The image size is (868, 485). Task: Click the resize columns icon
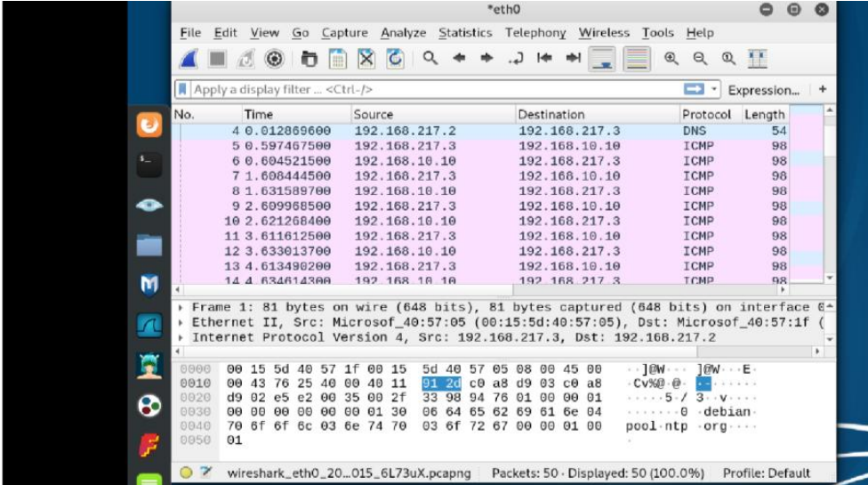click(757, 59)
